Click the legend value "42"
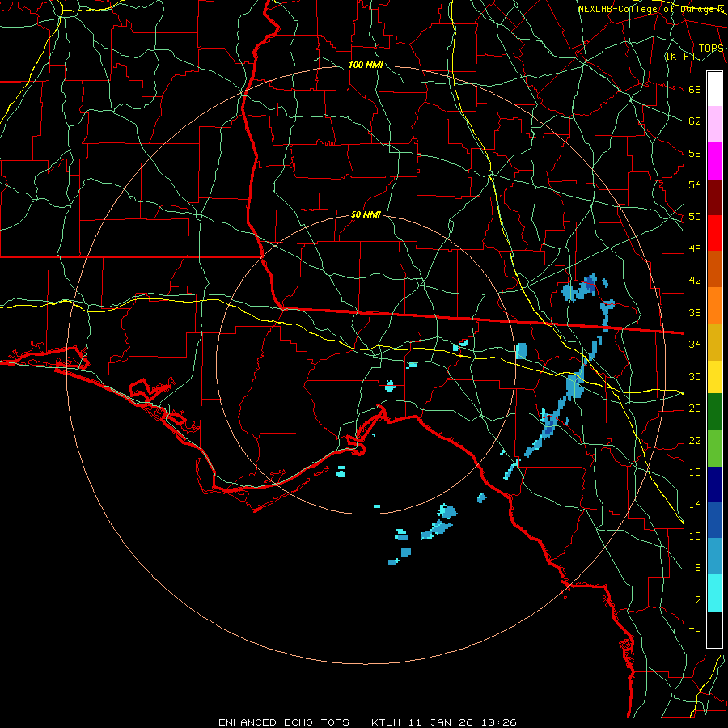 click(695, 281)
